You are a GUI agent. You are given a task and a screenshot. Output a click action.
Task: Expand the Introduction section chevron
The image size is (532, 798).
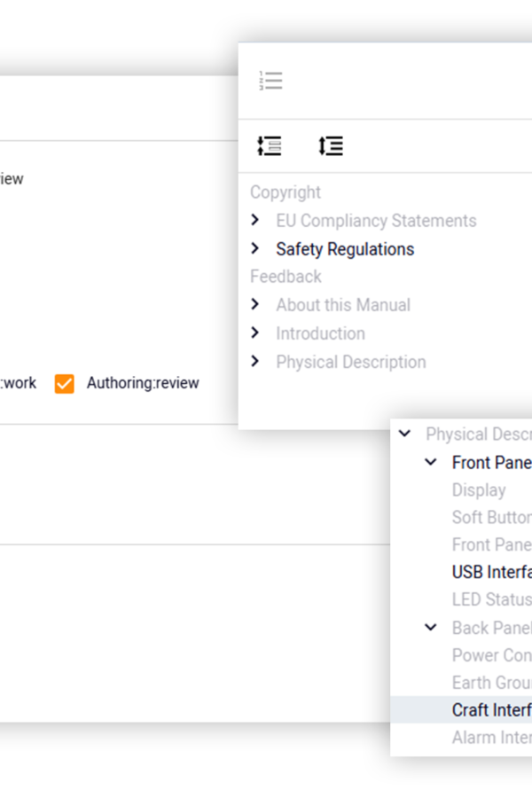point(255,332)
